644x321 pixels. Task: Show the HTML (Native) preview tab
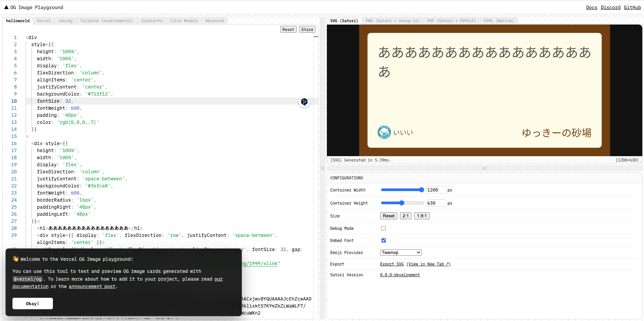coord(499,21)
